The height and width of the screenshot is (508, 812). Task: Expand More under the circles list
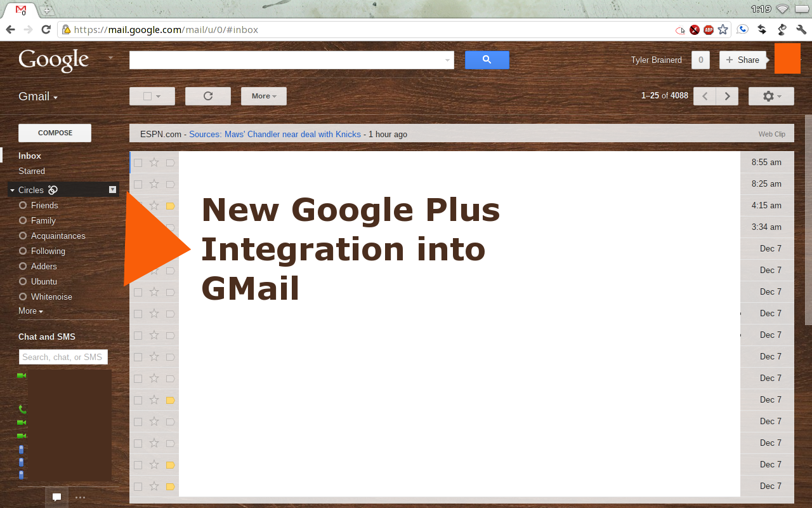pos(30,311)
